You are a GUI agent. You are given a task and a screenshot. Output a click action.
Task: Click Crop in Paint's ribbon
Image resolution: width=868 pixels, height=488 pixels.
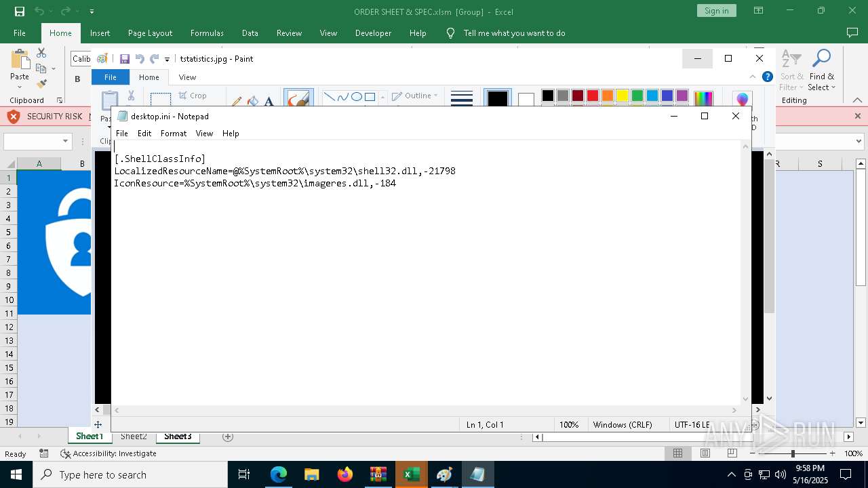pyautogui.click(x=193, y=96)
